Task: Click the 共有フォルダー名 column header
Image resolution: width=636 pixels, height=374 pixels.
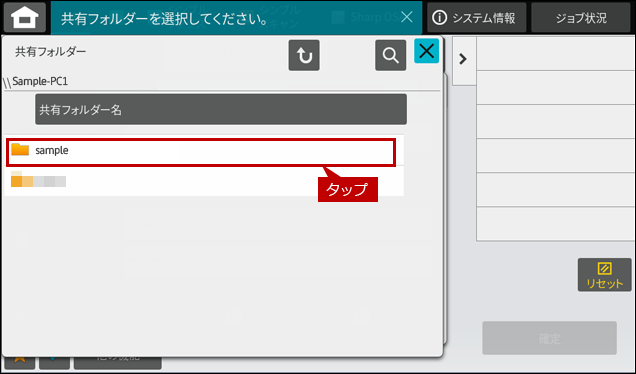Action: 221,109
